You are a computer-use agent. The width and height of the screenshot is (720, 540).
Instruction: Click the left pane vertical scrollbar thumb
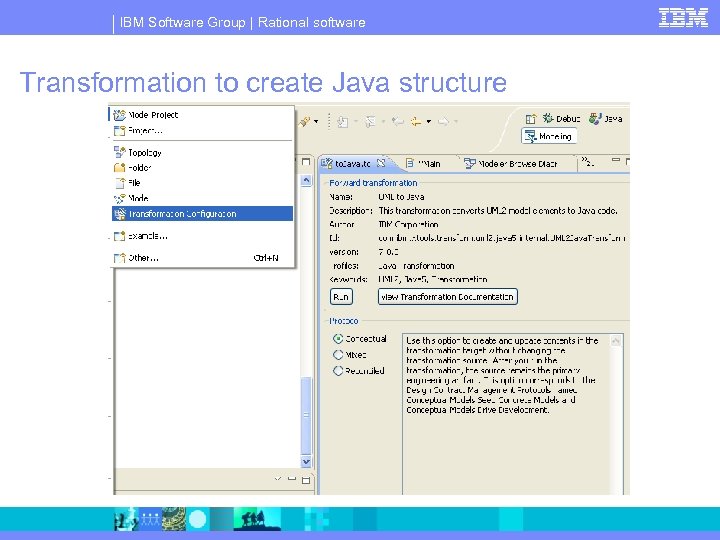click(306, 416)
